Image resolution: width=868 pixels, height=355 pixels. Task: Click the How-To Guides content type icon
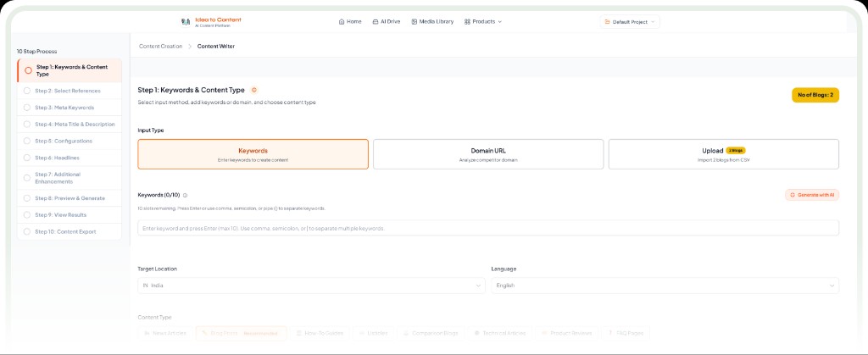[298, 334]
